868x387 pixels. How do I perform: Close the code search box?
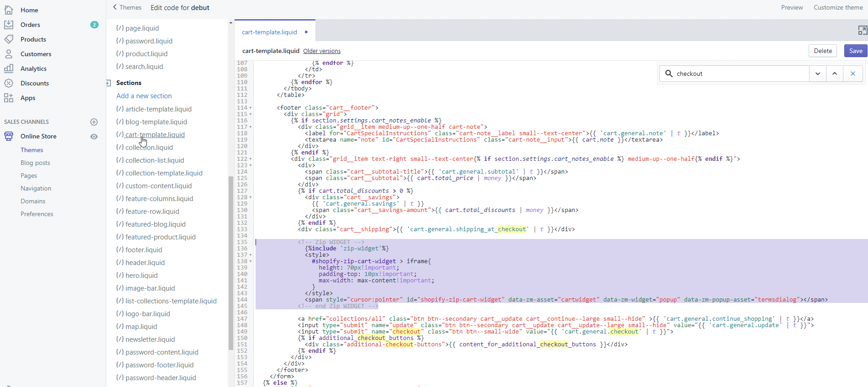click(853, 74)
